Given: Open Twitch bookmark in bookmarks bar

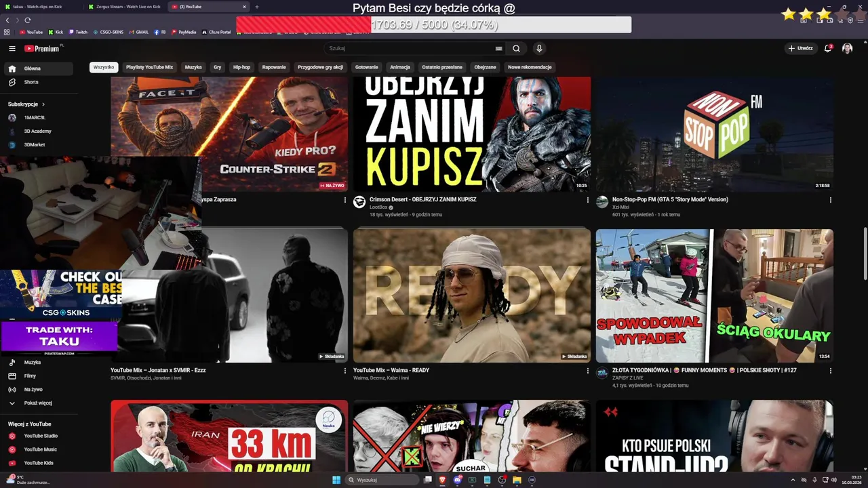Looking at the screenshot, I should (x=78, y=32).
